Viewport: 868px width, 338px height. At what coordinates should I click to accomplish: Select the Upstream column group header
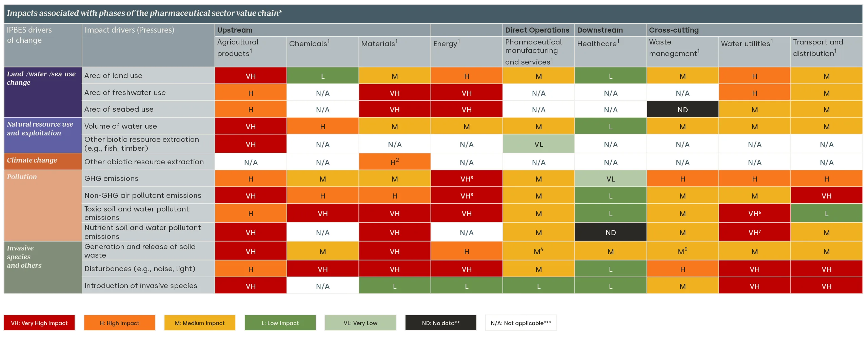235,30
